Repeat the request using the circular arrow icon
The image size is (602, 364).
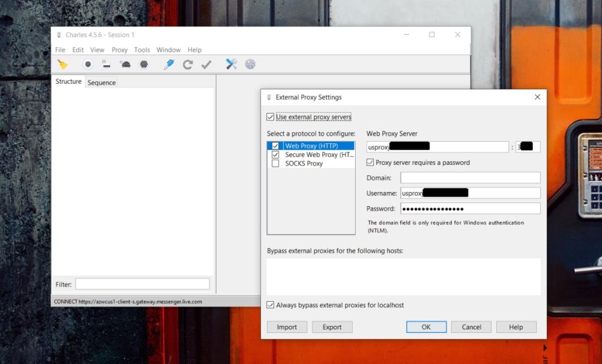point(187,65)
